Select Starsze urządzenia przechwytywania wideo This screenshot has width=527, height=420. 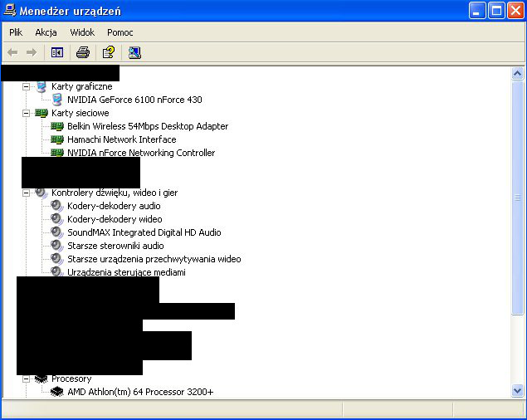pyautogui.click(x=154, y=259)
